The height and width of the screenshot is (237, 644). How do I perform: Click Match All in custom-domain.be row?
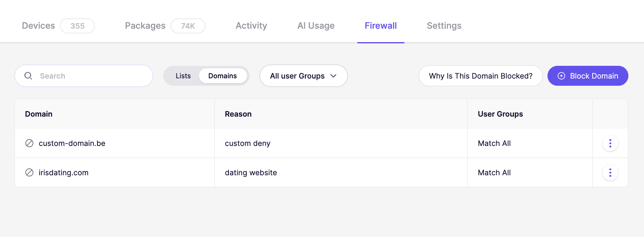494,143
